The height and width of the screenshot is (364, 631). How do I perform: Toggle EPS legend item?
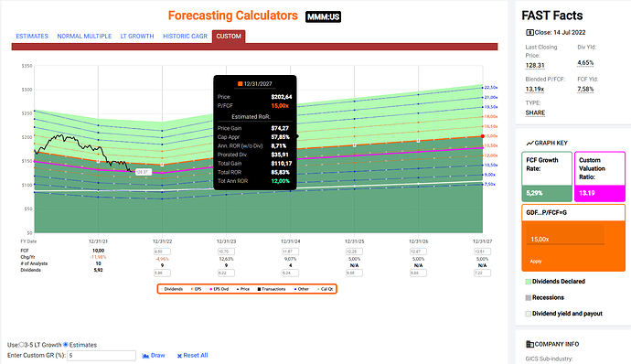[x=196, y=289]
